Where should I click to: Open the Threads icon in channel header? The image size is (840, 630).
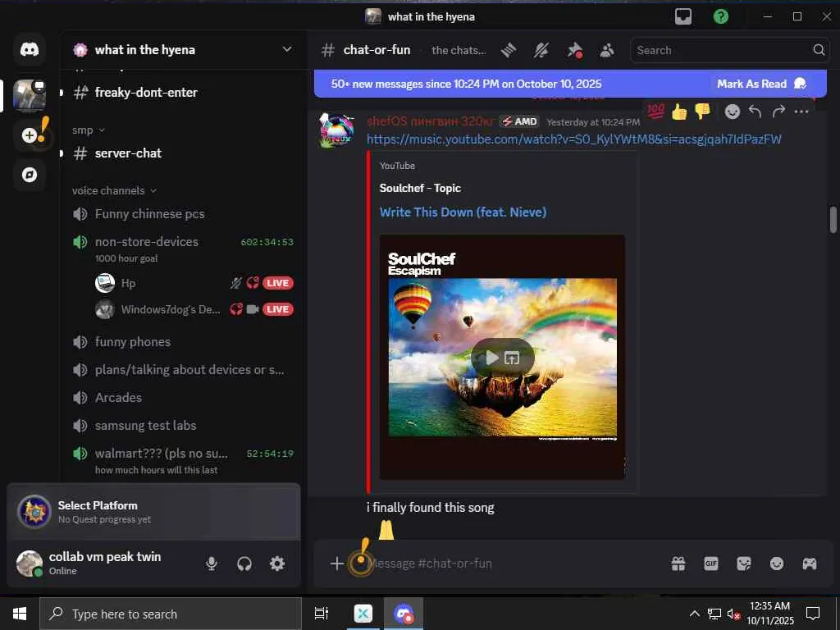click(509, 50)
